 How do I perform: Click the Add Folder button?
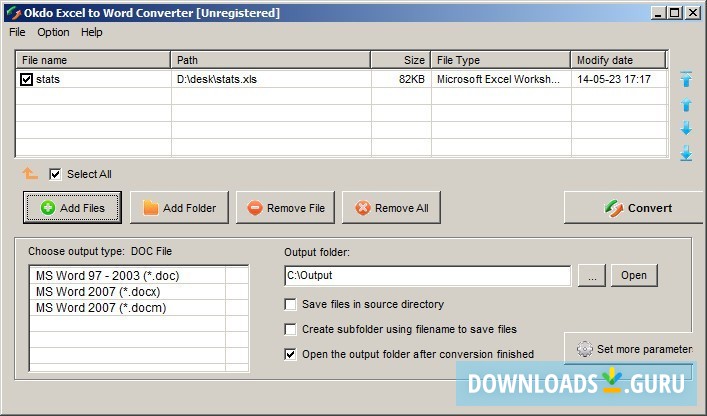coord(179,208)
